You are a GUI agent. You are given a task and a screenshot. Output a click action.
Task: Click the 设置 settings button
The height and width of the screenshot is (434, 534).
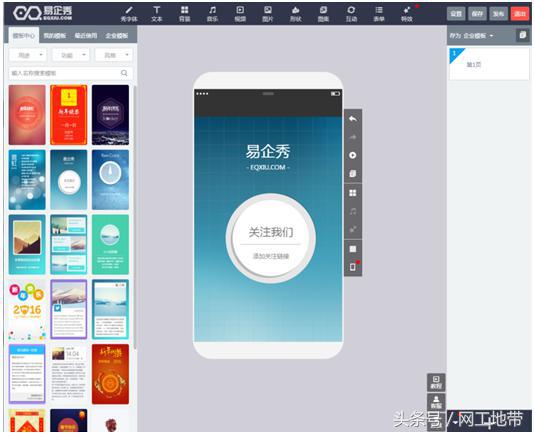456,14
